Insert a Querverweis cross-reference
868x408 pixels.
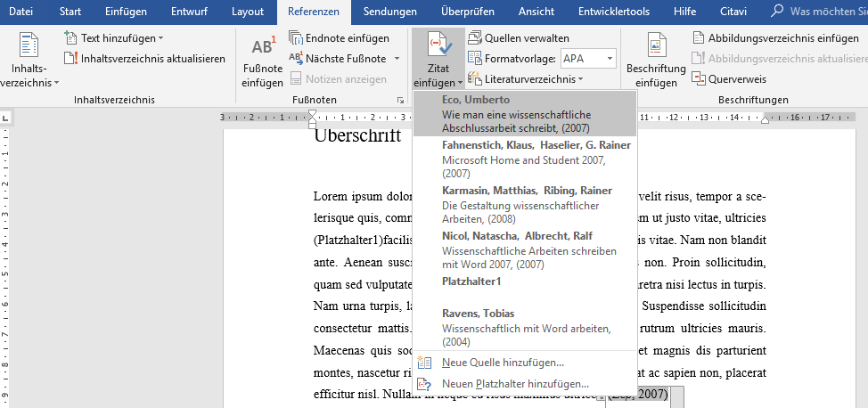pyautogui.click(x=730, y=79)
